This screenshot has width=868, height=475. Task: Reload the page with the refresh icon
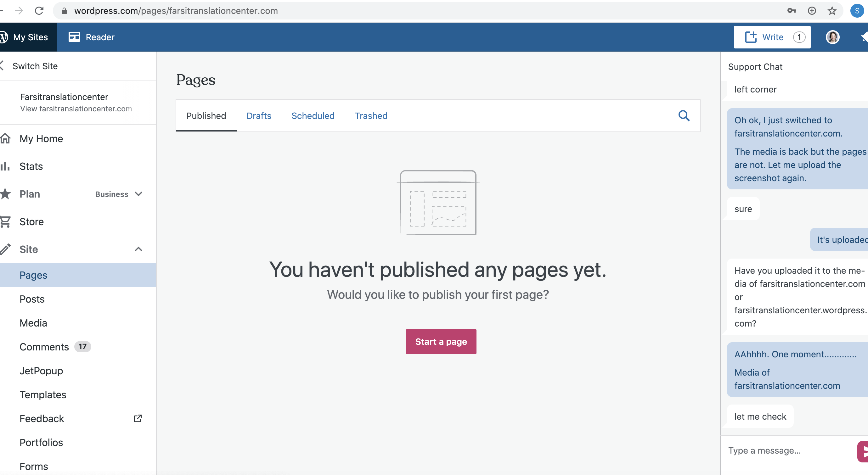(39, 11)
